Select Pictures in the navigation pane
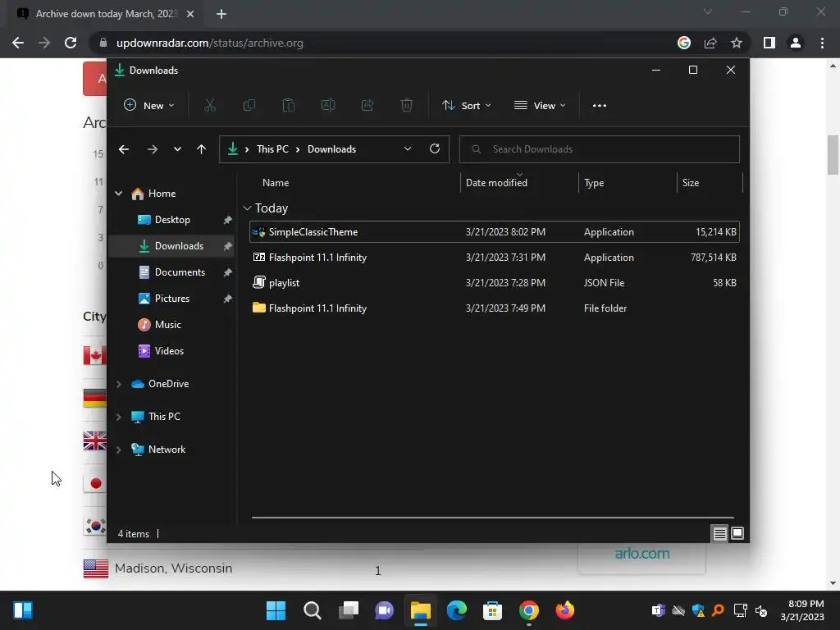Screen dimensions: 840x630 point(172,299)
